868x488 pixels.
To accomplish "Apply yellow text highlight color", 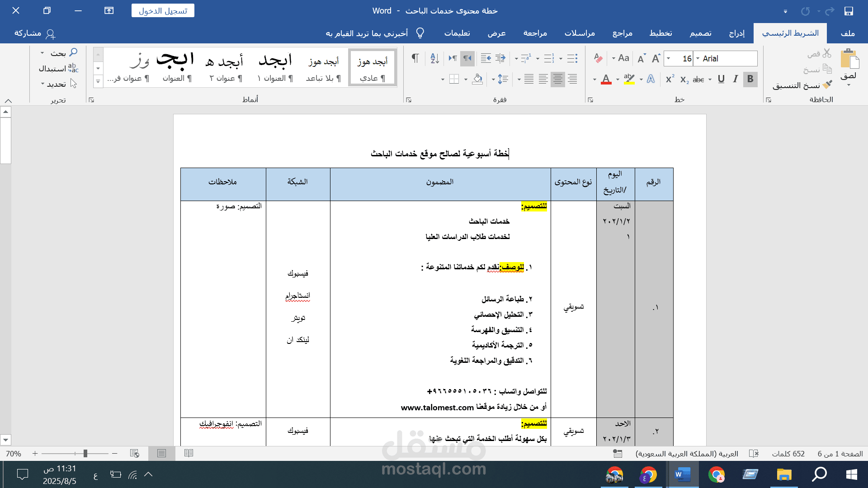I will click(x=630, y=79).
